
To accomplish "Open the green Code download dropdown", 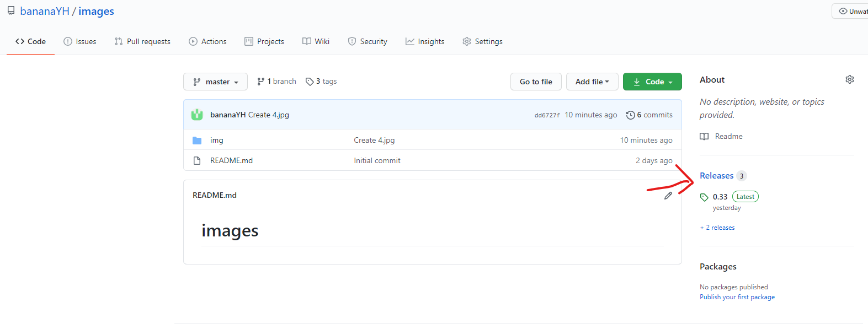I will [652, 82].
